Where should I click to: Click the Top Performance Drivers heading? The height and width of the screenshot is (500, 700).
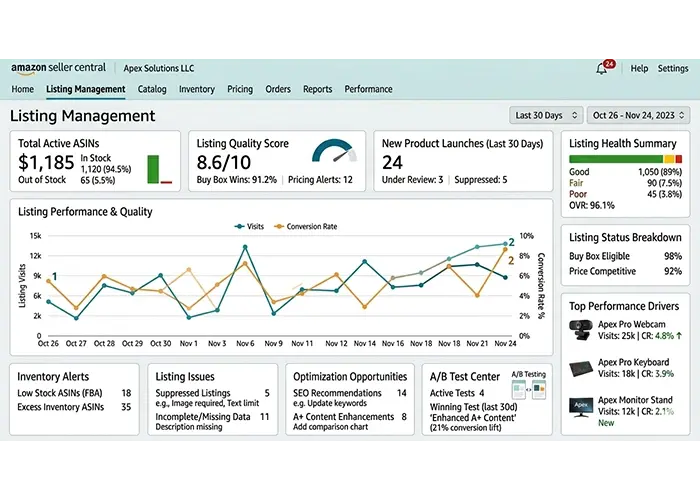624,306
